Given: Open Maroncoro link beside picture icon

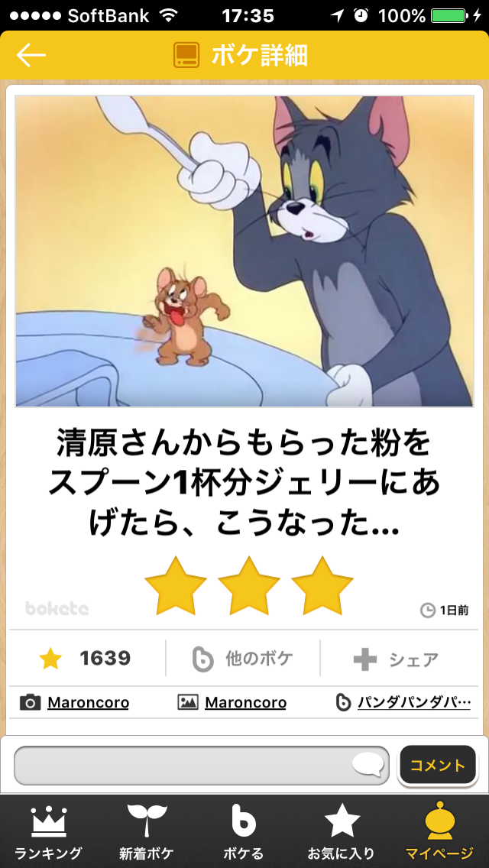Looking at the screenshot, I should (x=245, y=703).
